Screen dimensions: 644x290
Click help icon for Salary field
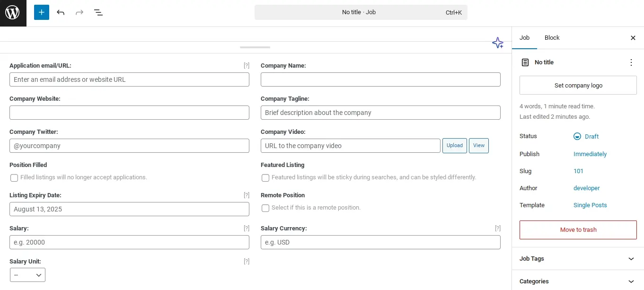247,228
